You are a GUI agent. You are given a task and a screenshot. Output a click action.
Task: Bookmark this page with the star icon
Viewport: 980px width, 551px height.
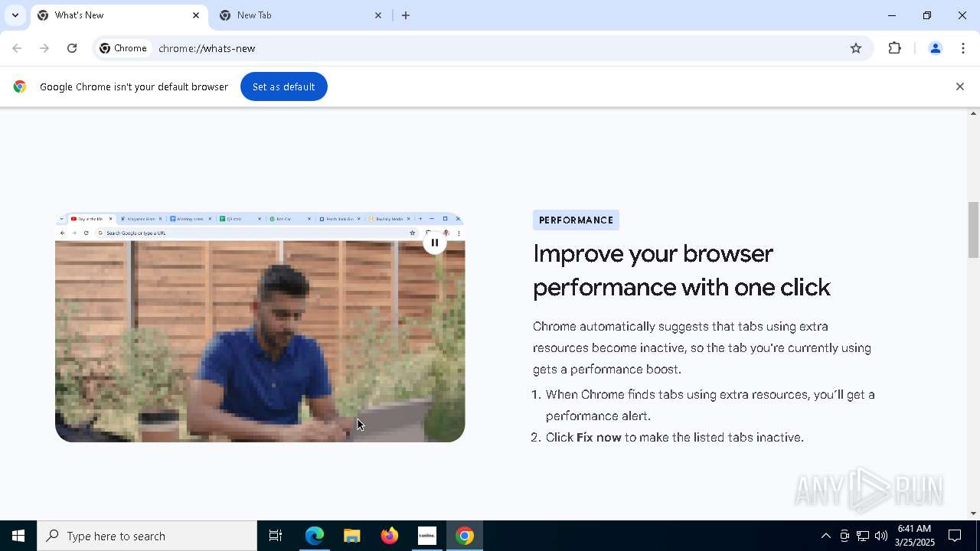(x=856, y=48)
